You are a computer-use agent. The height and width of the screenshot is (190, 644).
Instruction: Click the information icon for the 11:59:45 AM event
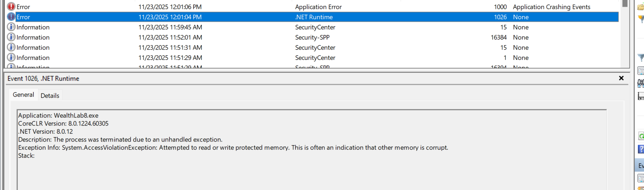pos(11,27)
